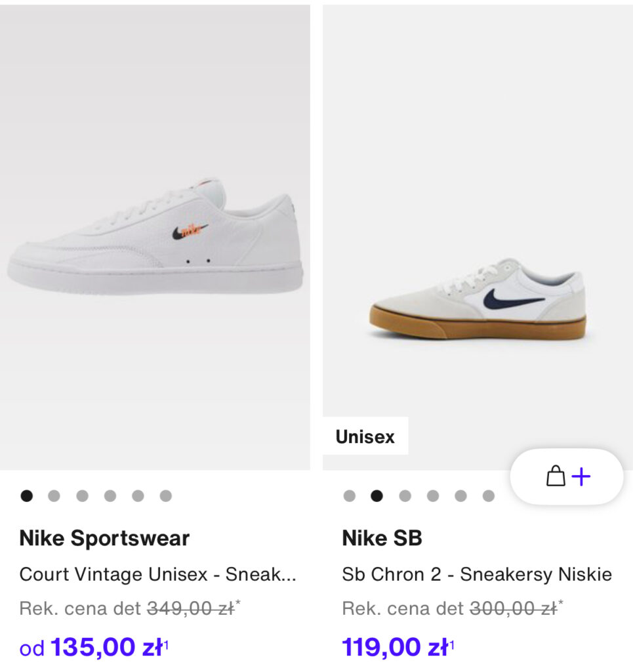Screen dimensions: 633x672
Task: Select sixth carousel dot under Nike SB
Action: point(489,496)
